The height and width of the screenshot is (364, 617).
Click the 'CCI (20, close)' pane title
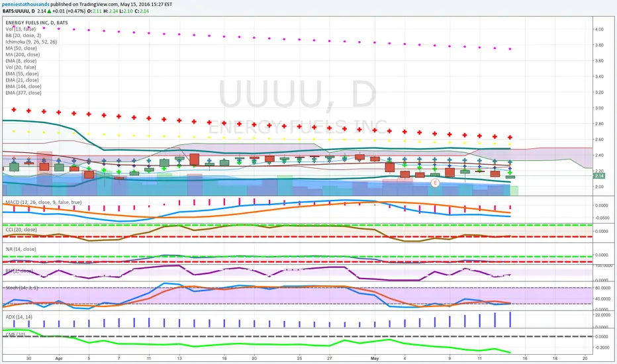[x=21, y=230]
